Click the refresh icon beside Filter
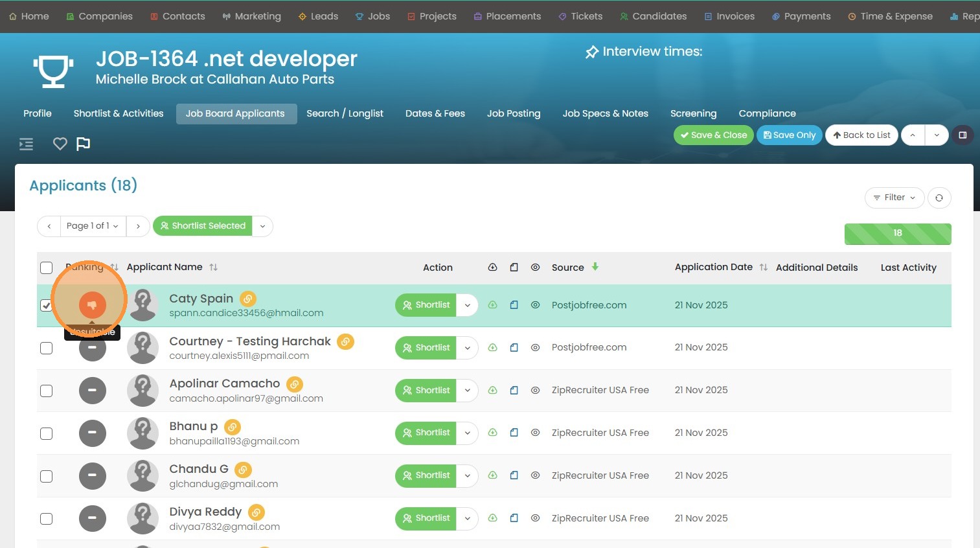 tap(939, 198)
